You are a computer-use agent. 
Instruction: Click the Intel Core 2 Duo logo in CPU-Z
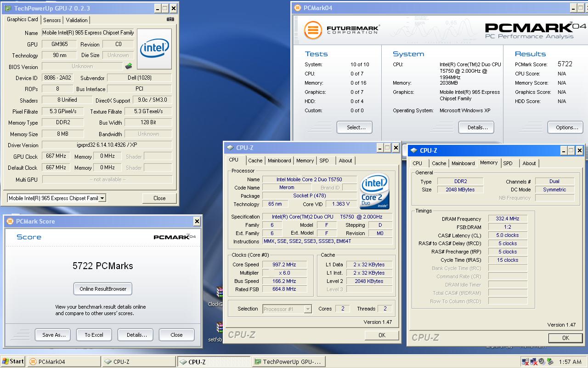pos(374,191)
